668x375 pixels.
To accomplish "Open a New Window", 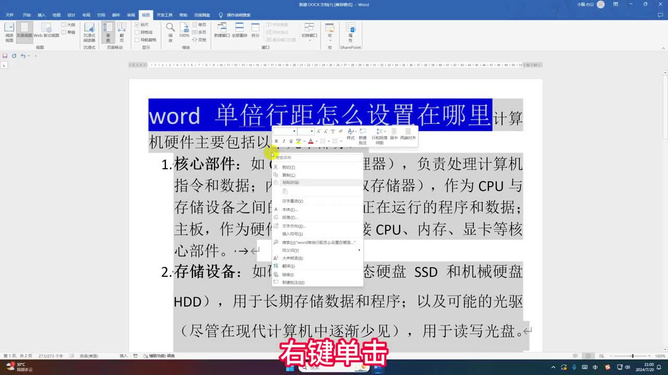I will click(x=222, y=31).
